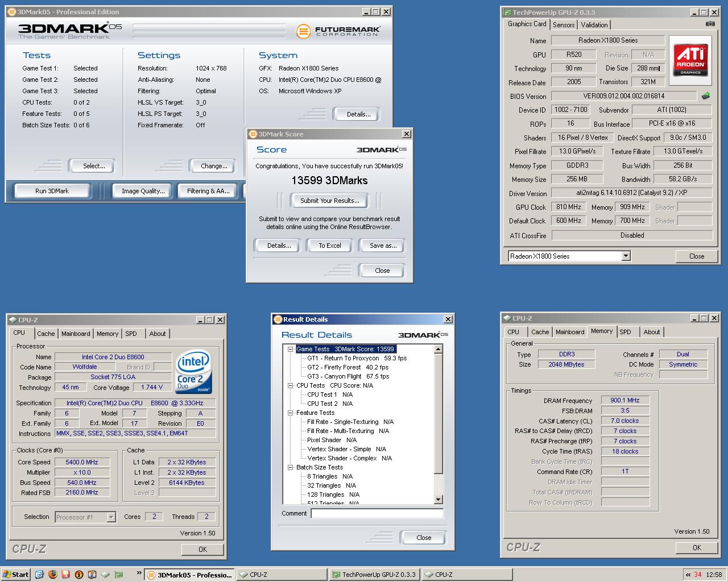This screenshot has height=582, width=728.
Task: Select 'GT3 - Canyon Flight' tree row
Action: tap(348, 376)
